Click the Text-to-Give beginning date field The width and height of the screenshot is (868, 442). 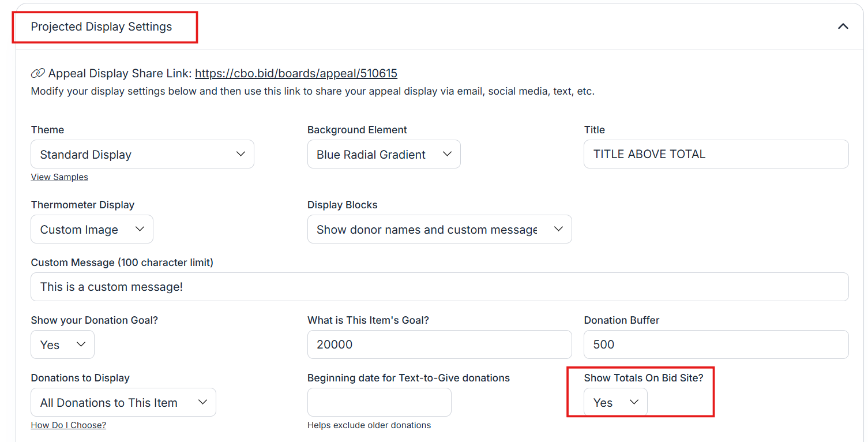pyautogui.click(x=379, y=402)
